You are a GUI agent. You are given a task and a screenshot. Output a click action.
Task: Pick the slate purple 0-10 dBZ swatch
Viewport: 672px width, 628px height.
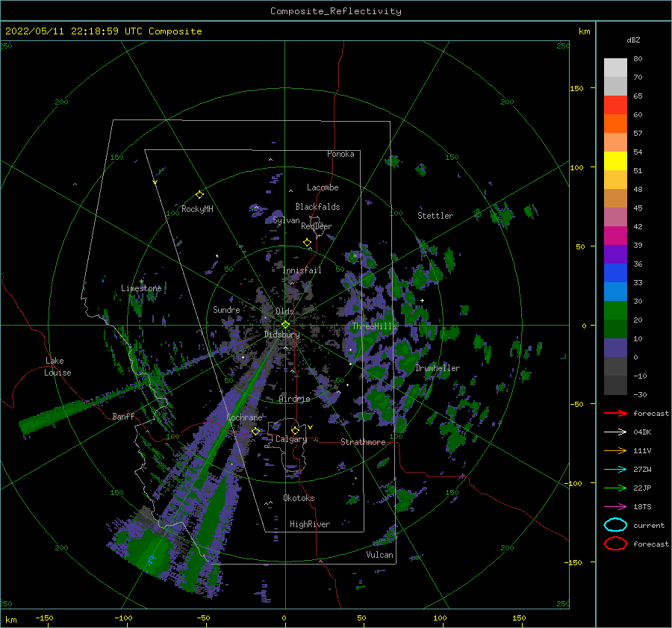pyautogui.click(x=615, y=348)
